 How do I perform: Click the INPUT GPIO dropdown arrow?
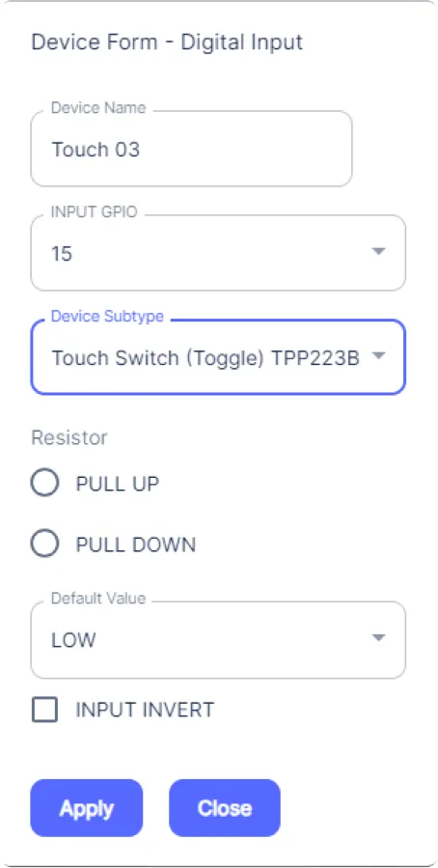pyautogui.click(x=378, y=252)
